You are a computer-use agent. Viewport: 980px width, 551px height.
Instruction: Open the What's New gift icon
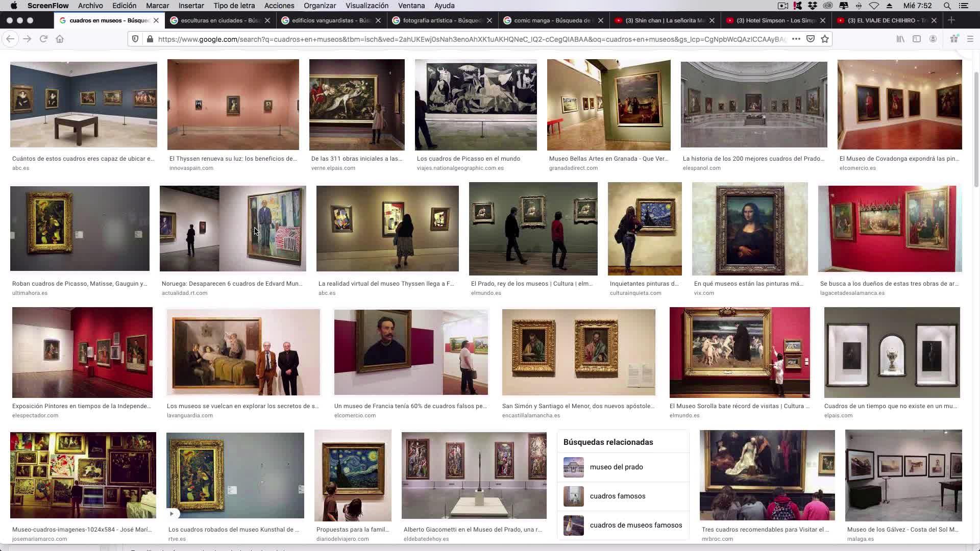[x=953, y=39]
